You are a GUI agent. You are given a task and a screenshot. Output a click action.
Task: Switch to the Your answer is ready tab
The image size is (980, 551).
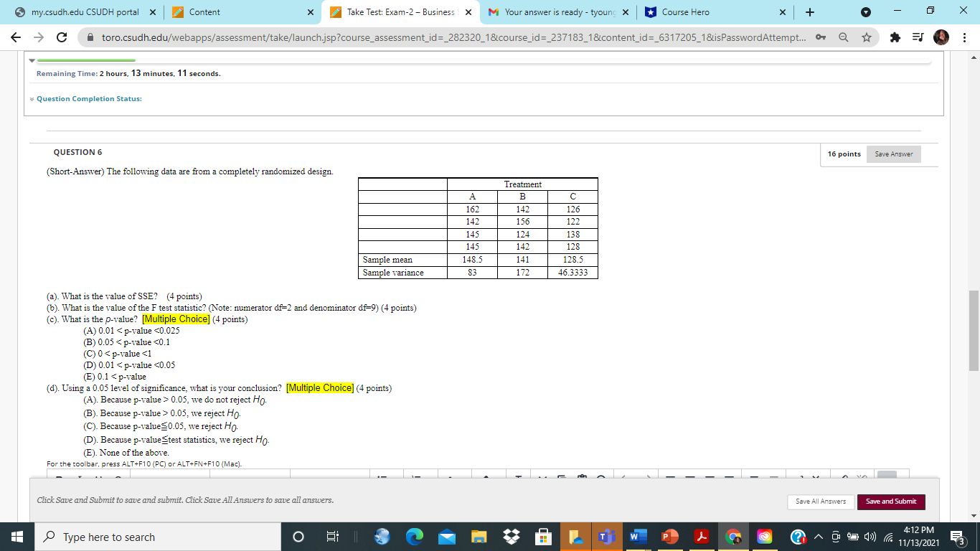pos(560,12)
